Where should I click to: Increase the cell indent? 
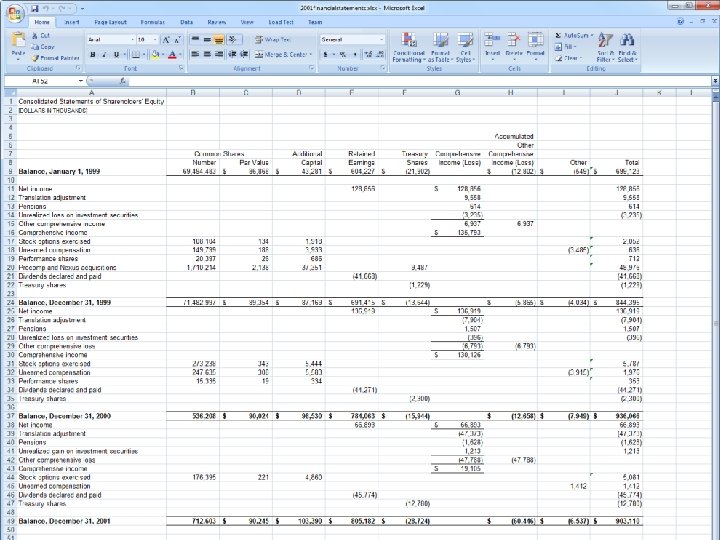(x=244, y=54)
